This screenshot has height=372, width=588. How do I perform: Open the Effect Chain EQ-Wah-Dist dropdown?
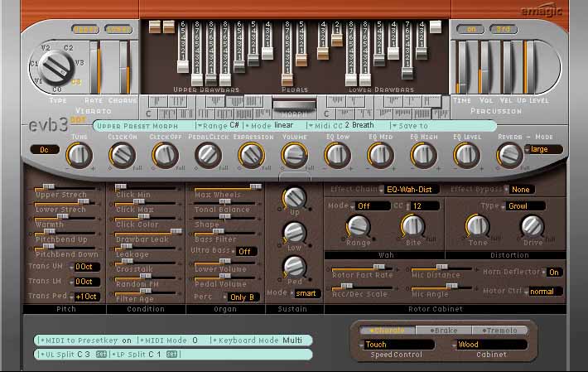point(408,190)
